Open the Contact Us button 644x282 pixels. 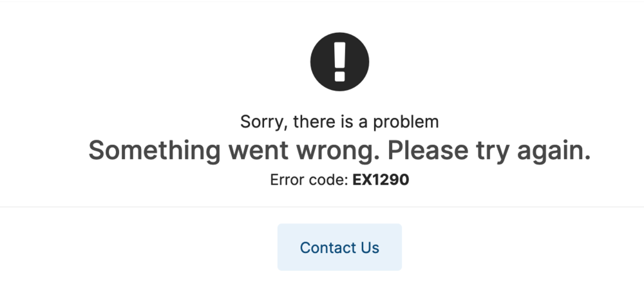pos(339,247)
